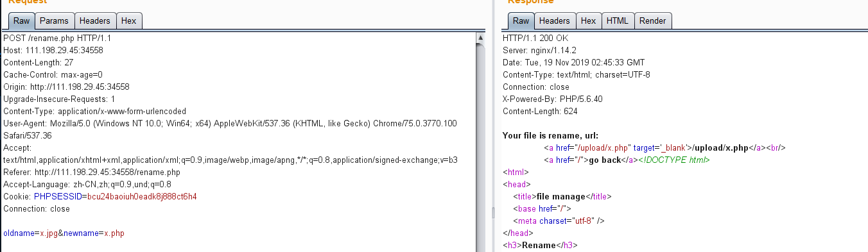Click the POST /rename.php HTTP/1.1 line
The image size is (868, 252).
[58, 38]
